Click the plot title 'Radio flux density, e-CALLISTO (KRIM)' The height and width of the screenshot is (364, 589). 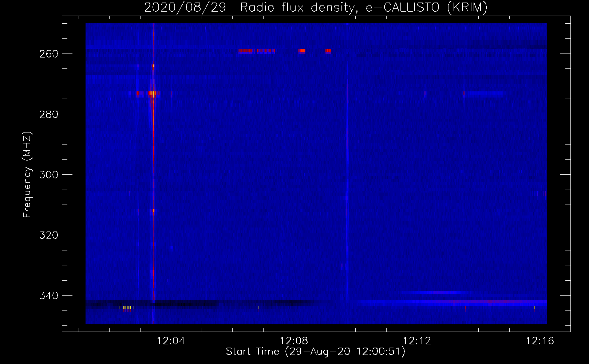[x=364, y=7]
